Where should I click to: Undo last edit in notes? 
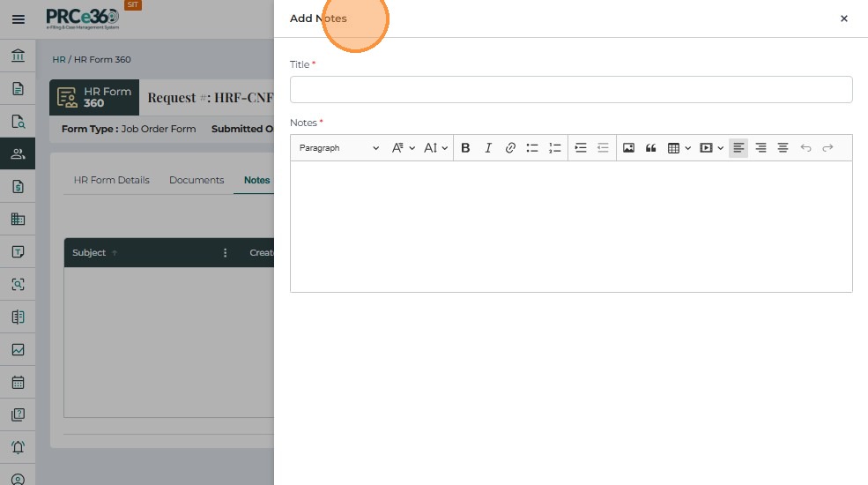coord(805,148)
